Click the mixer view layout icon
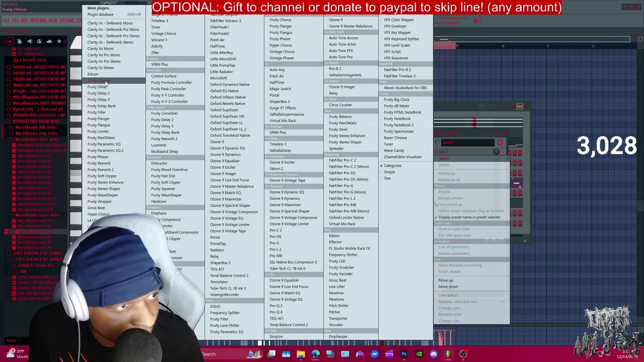 coord(520,107)
